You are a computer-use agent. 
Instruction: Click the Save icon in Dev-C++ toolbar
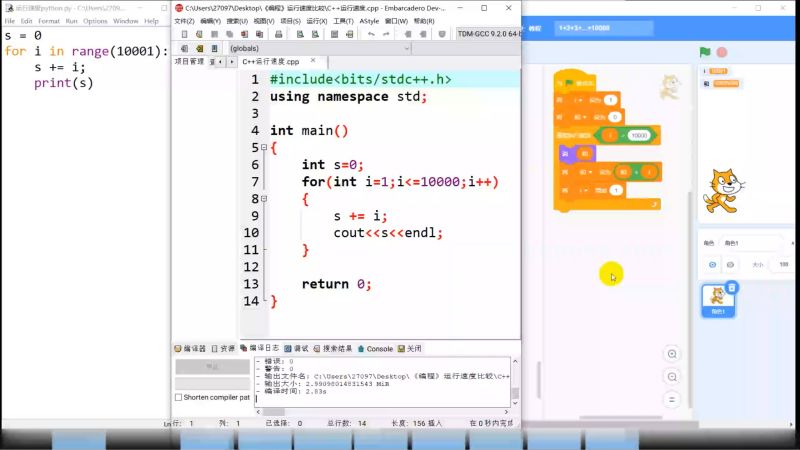(x=214, y=34)
